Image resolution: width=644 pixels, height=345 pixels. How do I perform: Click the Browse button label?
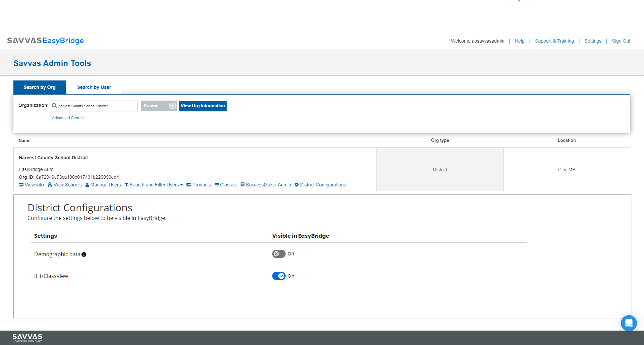[x=151, y=106]
